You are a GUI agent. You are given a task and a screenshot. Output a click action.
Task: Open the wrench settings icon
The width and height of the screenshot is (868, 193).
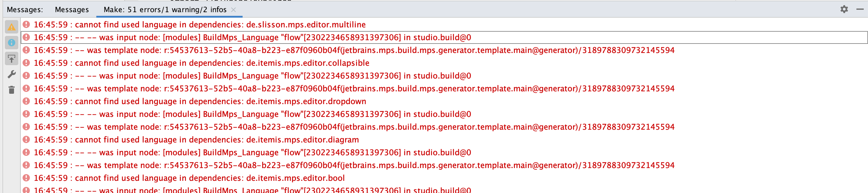[12, 75]
